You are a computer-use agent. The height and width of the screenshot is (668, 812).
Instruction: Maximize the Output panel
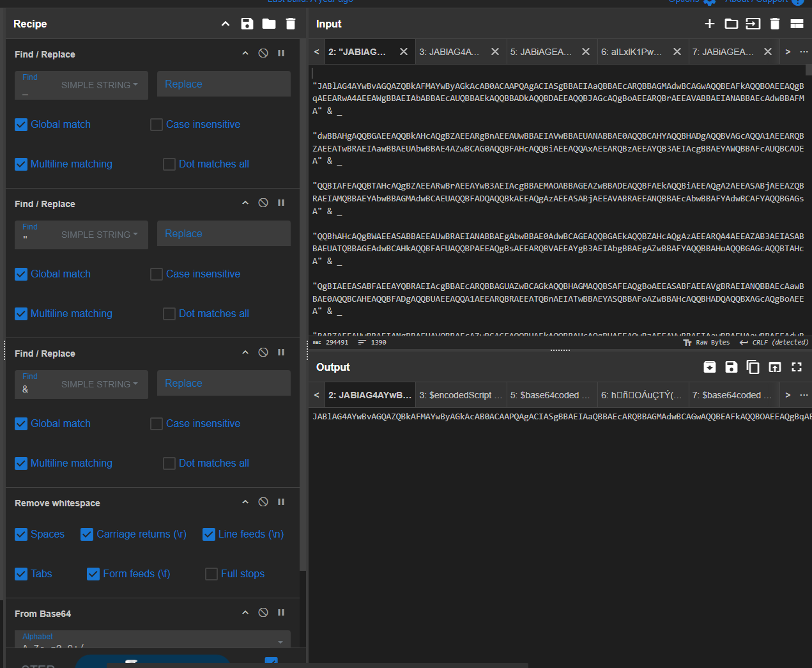796,367
